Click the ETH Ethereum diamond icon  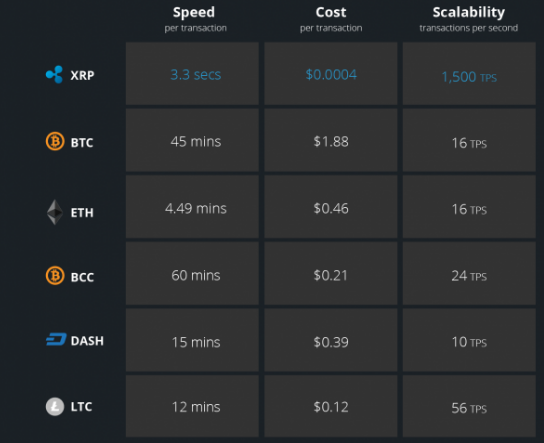point(55,212)
